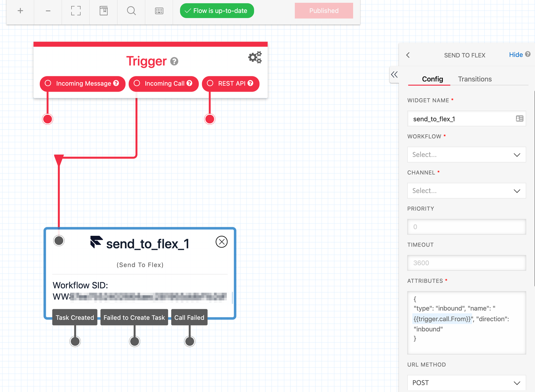The width and height of the screenshot is (535, 392).
Task: Open the Workflow select dropdown
Action: [x=466, y=155]
